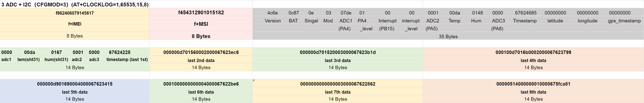Click the 'adc3' label
Image resolution: width=644 pixels, height=103 pixels.
[x=94, y=60]
